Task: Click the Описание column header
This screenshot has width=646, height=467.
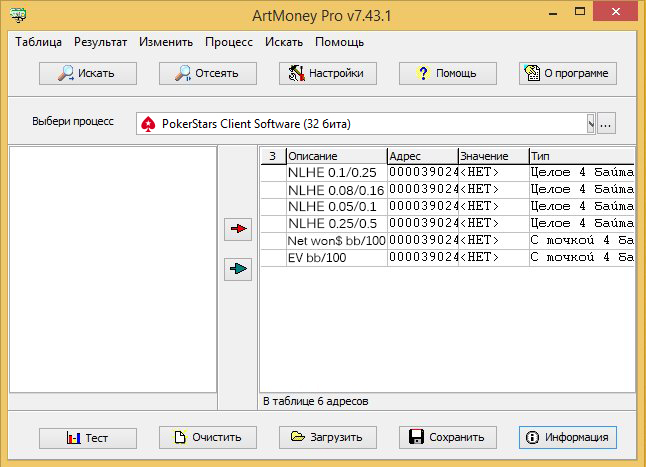Action: click(337, 156)
